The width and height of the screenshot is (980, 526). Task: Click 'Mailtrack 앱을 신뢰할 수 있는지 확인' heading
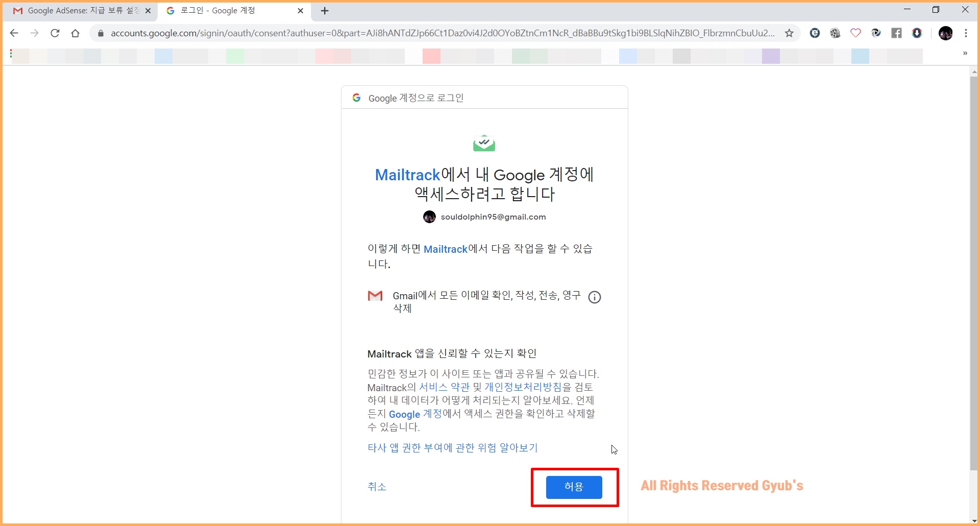point(452,353)
